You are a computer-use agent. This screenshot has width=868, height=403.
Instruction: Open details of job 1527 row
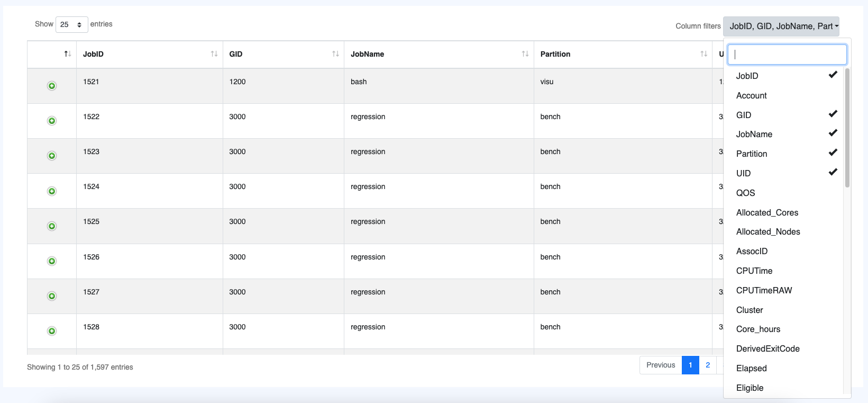52,296
